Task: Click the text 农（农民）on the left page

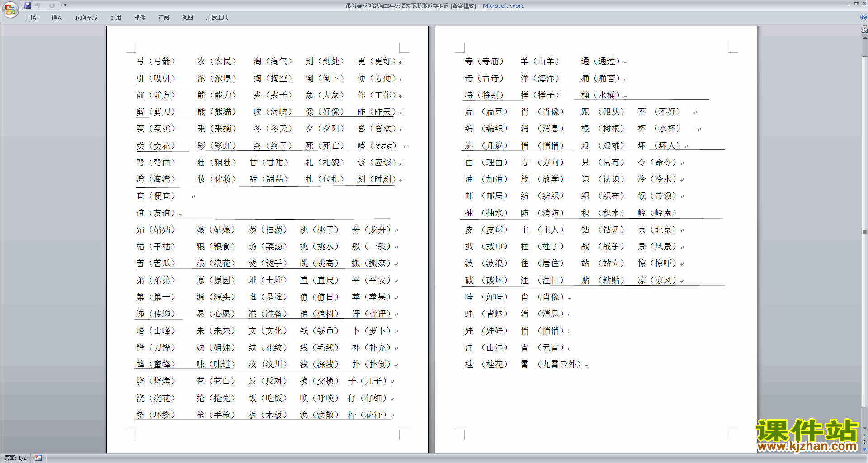Action: [217, 61]
